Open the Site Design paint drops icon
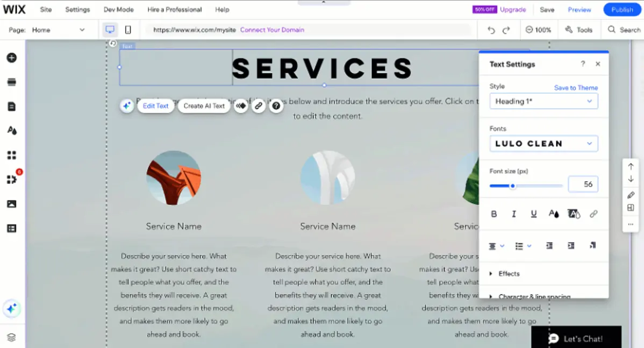Image resolution: width=644 pixels, height=348 pixels. (x=11, y=131)
